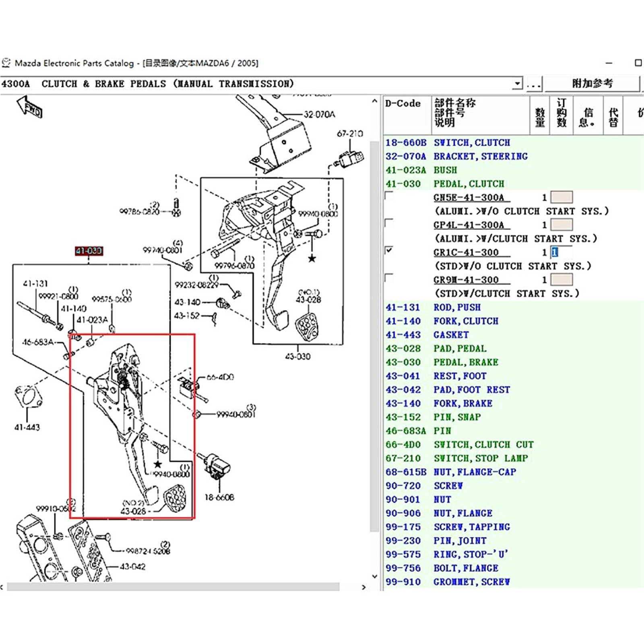Select the 41-023A BUSH list row
Screen dimensions: 644x644
[x=514, y=170]
